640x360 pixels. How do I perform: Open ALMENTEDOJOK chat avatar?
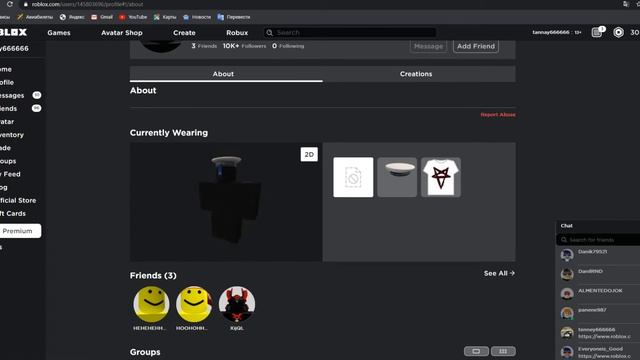click(567, 293)
